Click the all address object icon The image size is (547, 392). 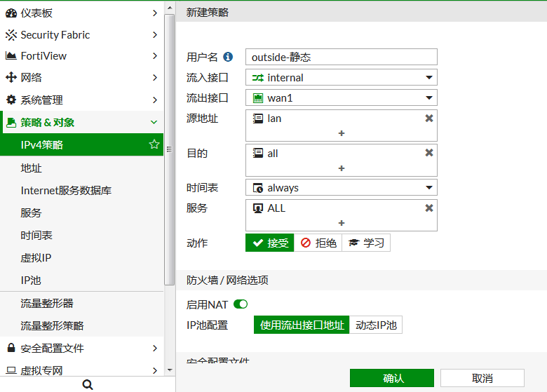tap(258, 153)
